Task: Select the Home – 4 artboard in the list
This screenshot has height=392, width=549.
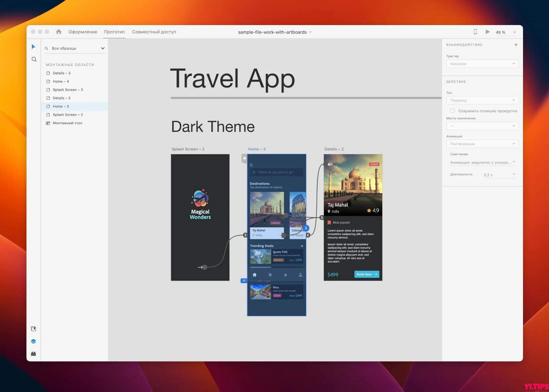Action: coord(61,81)
